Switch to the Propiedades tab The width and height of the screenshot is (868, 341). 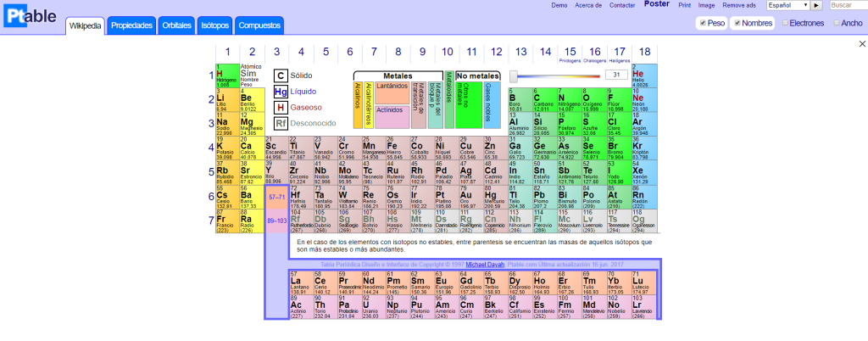132,26
